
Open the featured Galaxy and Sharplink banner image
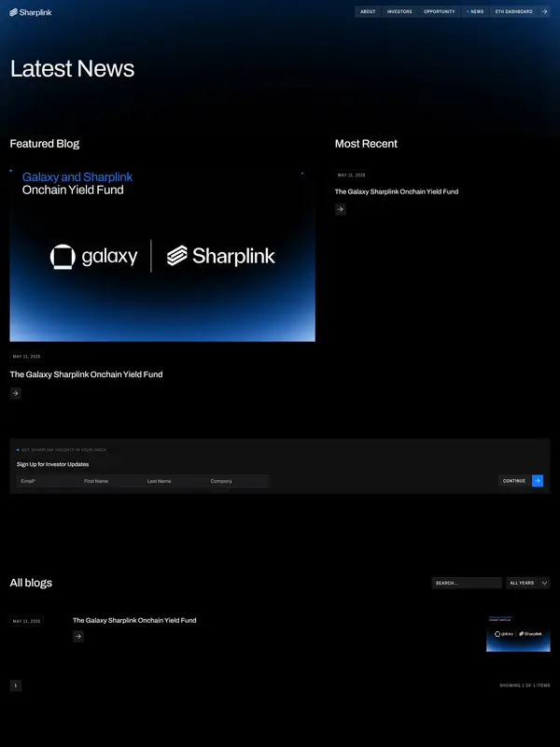pyautogui.click(x=162, y=254)
